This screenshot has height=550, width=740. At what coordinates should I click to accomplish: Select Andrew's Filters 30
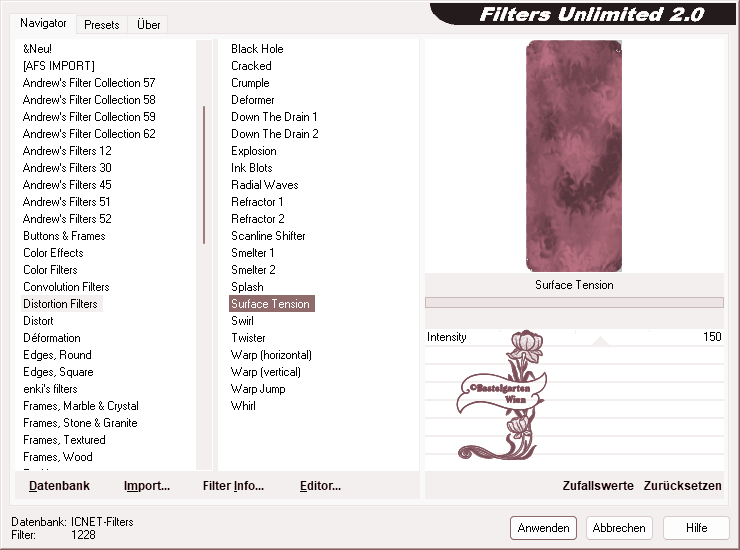click(67, 168)
